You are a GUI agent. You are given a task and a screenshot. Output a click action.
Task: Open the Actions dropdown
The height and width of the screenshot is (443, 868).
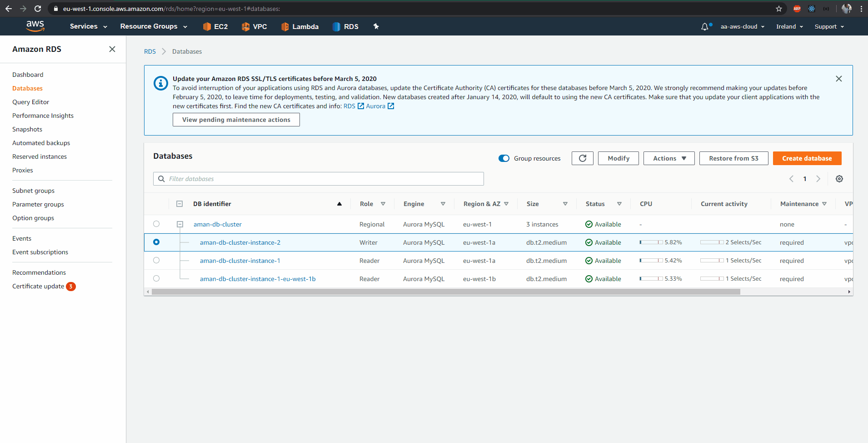(x=668, y=158)
